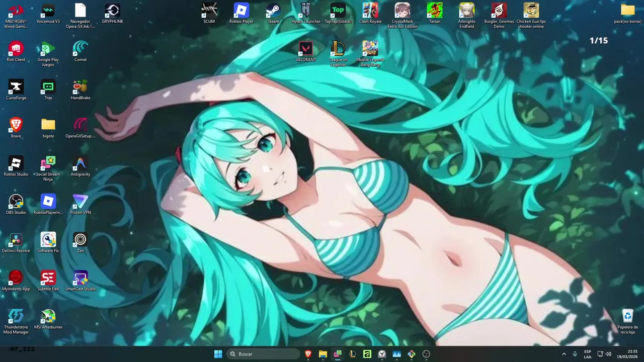Open Clash Royale shortcut
Screen dimensions: 644x362
pyautogui.click(x=370, y=13)
